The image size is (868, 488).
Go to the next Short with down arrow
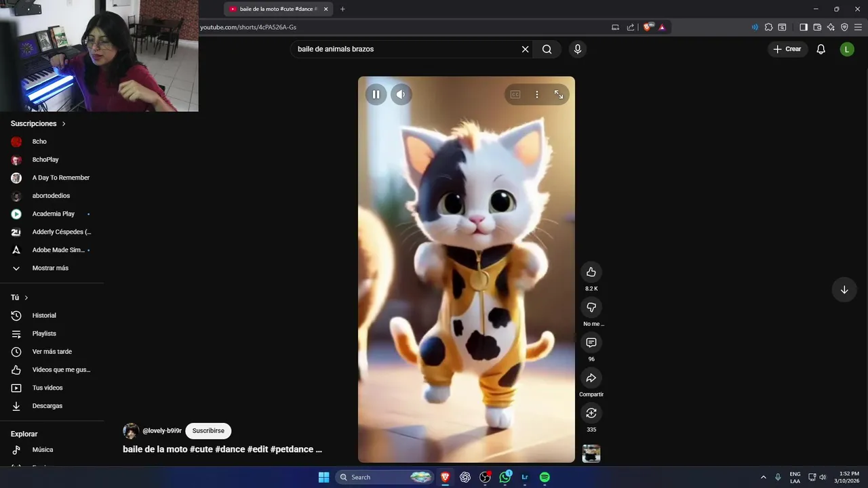844,289
